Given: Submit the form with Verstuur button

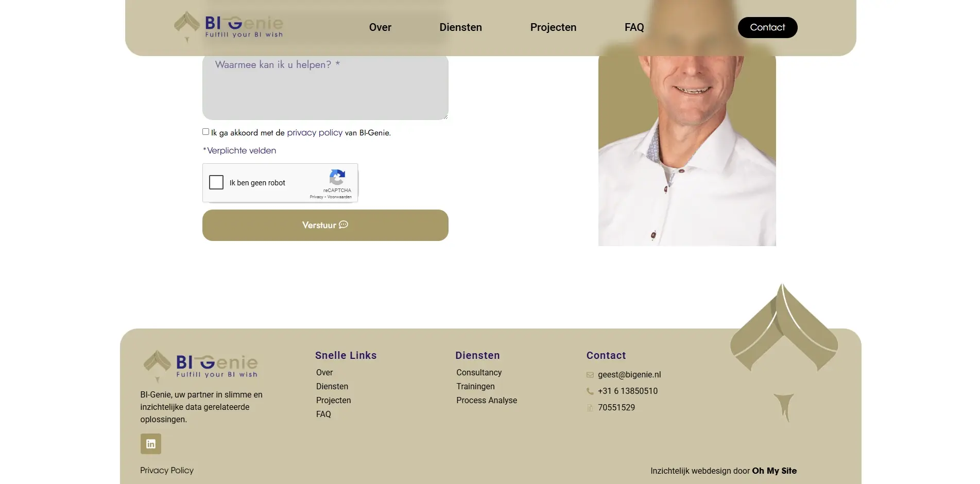Looking at the screenshot, I should pos(325,225).
